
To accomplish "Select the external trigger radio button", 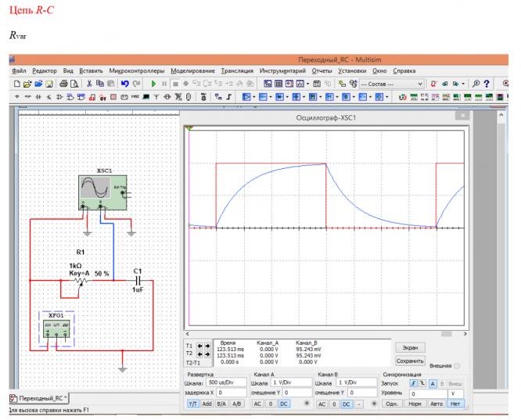I will (x=457, y=365).
